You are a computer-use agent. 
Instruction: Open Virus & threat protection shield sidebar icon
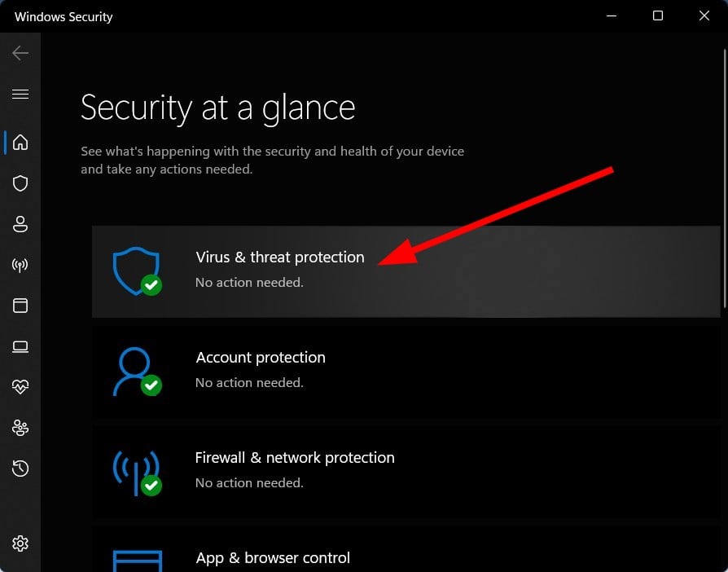pyautogui.click(x=20, y=183)
